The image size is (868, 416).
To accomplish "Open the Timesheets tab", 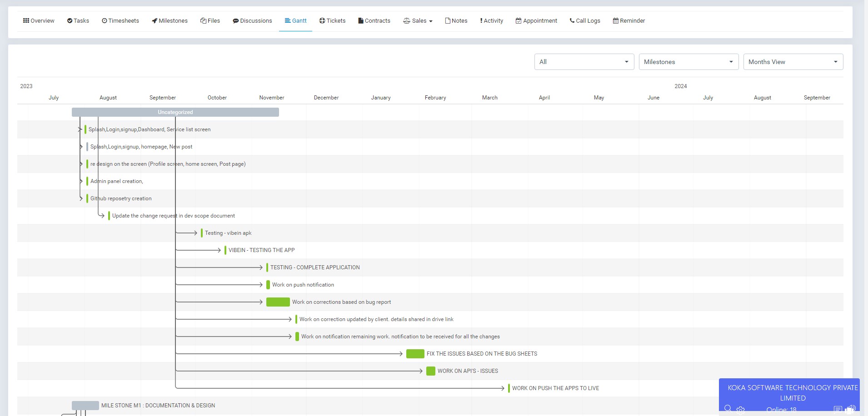I will coord(120,21).
